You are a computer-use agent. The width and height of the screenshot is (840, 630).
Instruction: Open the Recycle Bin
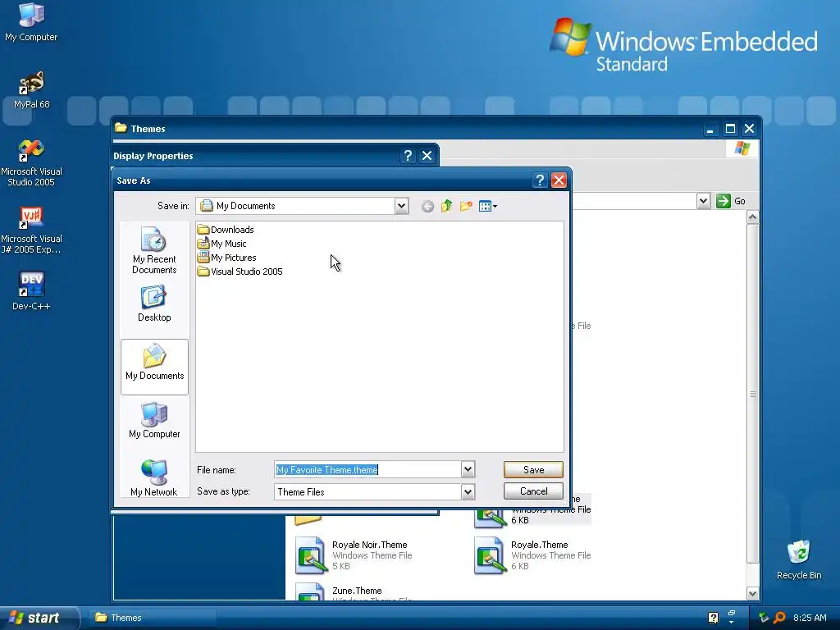799,559
